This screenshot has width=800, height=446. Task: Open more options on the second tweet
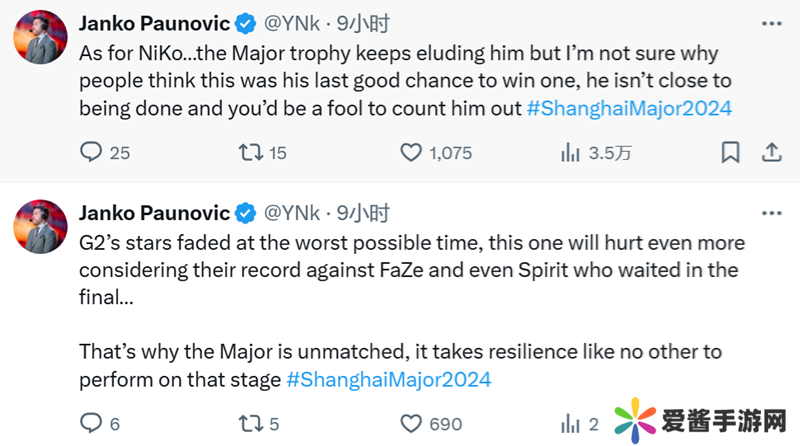pos(771,212)
